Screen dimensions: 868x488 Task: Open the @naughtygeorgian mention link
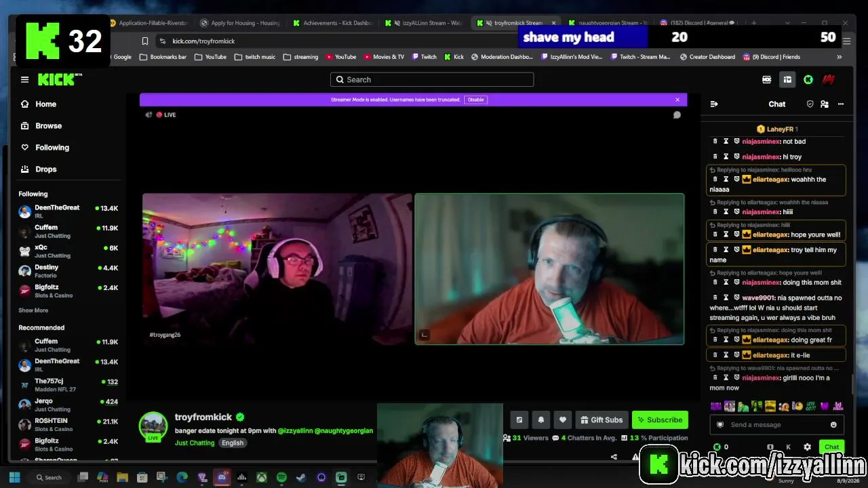coord(344,430)
